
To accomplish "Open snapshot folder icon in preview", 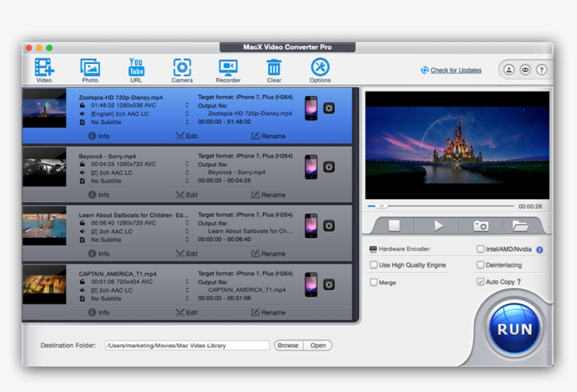I will pyautogui.click(x=520, y=226).
